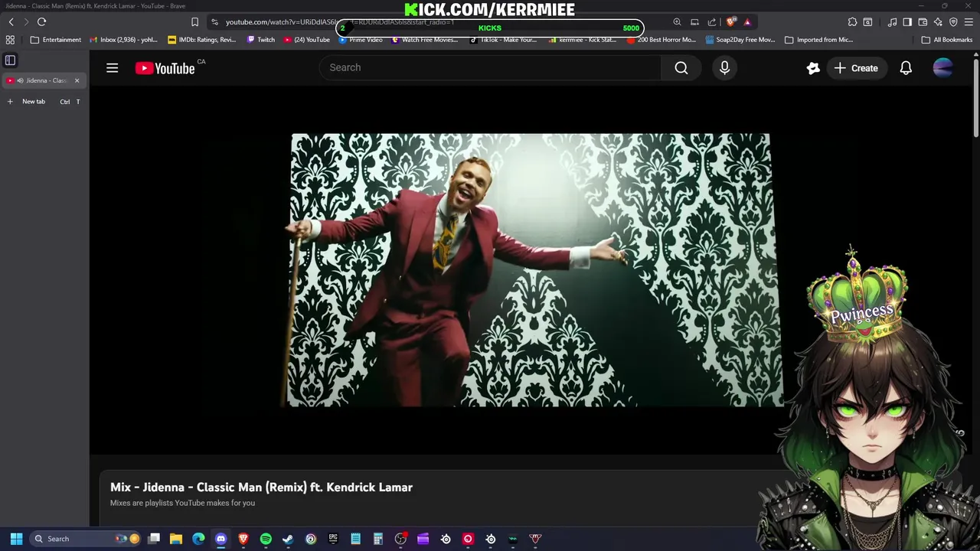
Task: Open the Windows Start button
Action: click(16, 539)
